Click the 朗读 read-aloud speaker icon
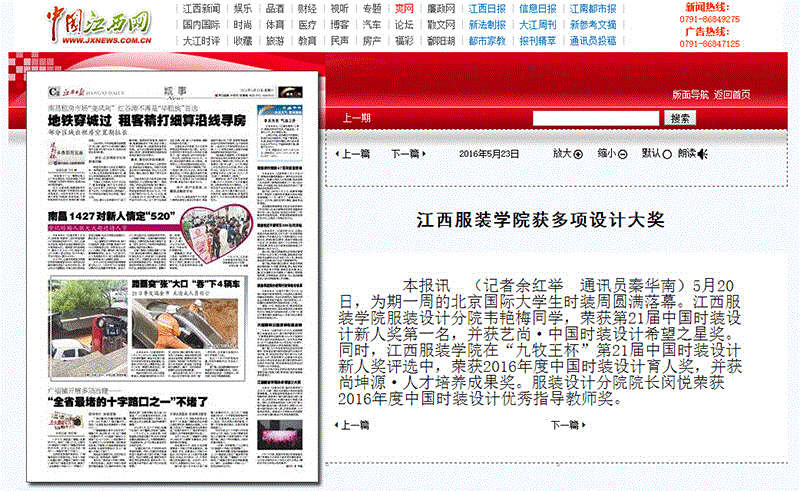The image size is (800, 491). click(703, 154)
